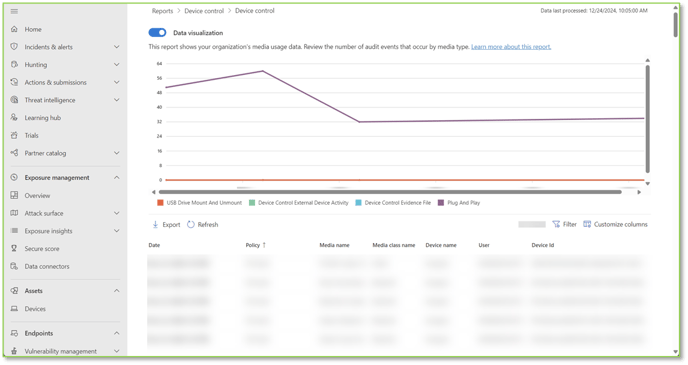
Task: Expand the Threat intelligence chevron
Action: pos(117,100)
